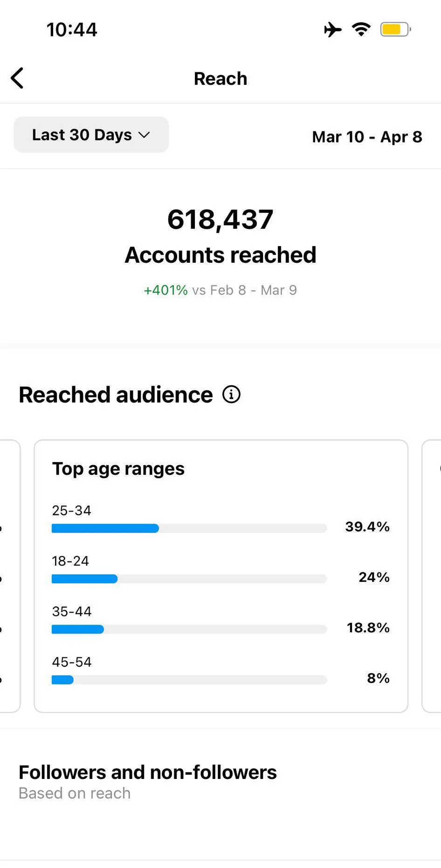Select the 618,437 accounts reached statistic
Image resolution: width=441 pixels, height=868 pixels.
[x=220, y=219]
